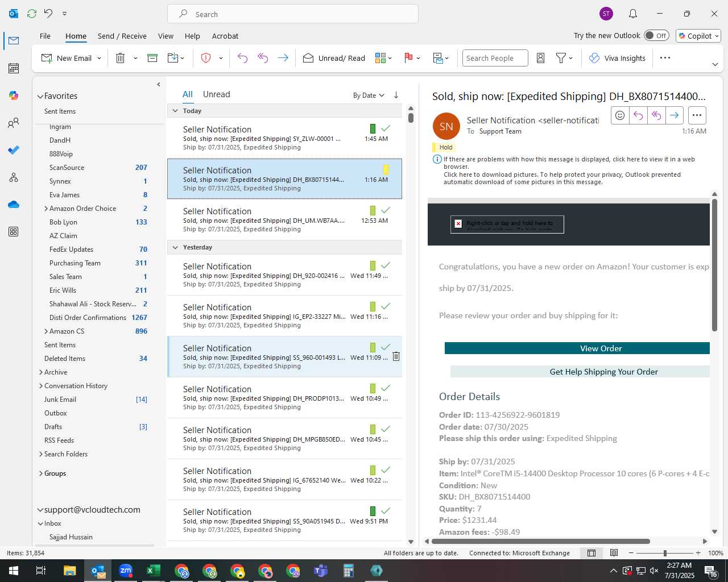This screenshot has width=728, height=582.
Task: Adjust the zoom slider in status bar
Action: pos(665,553)
